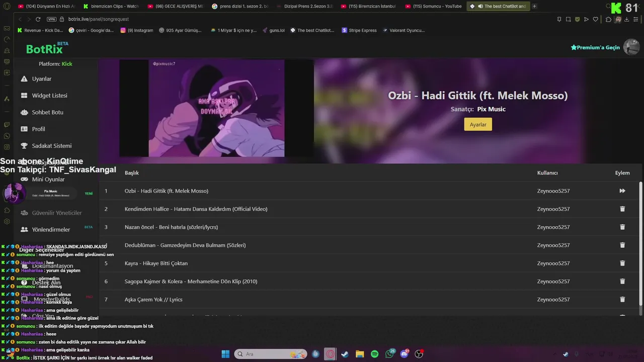Image resolution: width=644 pixels, height=362 pixels.
Task: Open Spotify from the taskbar
Action: pyautogui.click(x=375, y=354)
